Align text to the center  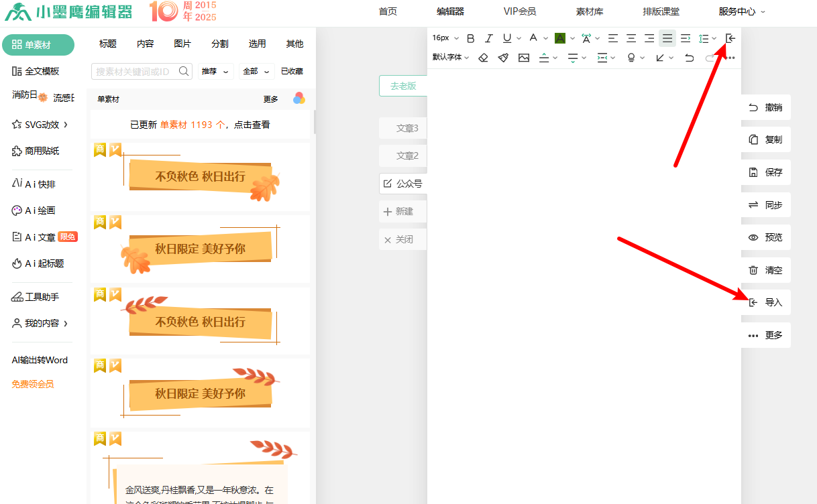click(x=631, y=38)
